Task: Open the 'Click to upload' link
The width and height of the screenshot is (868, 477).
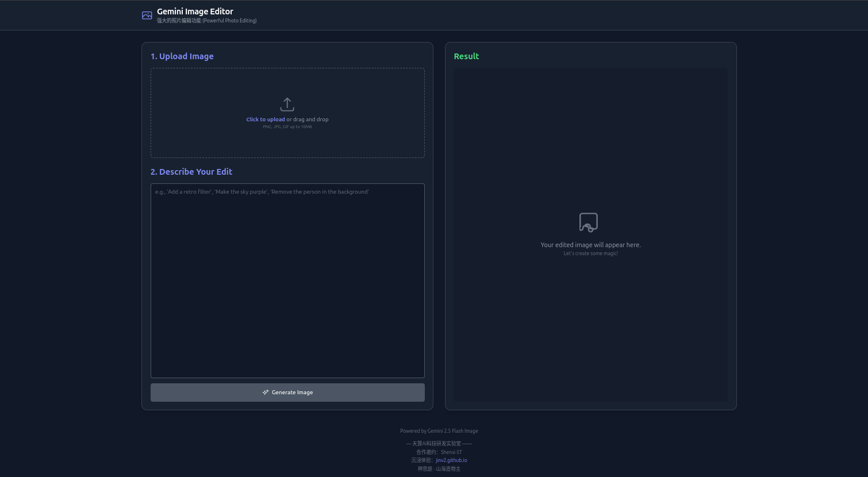Action: (x=266, y=120)
